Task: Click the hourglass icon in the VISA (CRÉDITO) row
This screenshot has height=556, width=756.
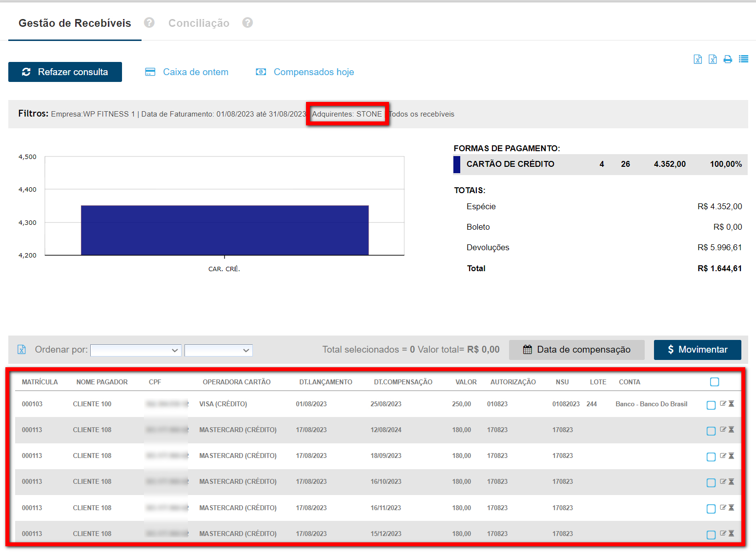Action: pyautogui.click(x=731, y=404)
